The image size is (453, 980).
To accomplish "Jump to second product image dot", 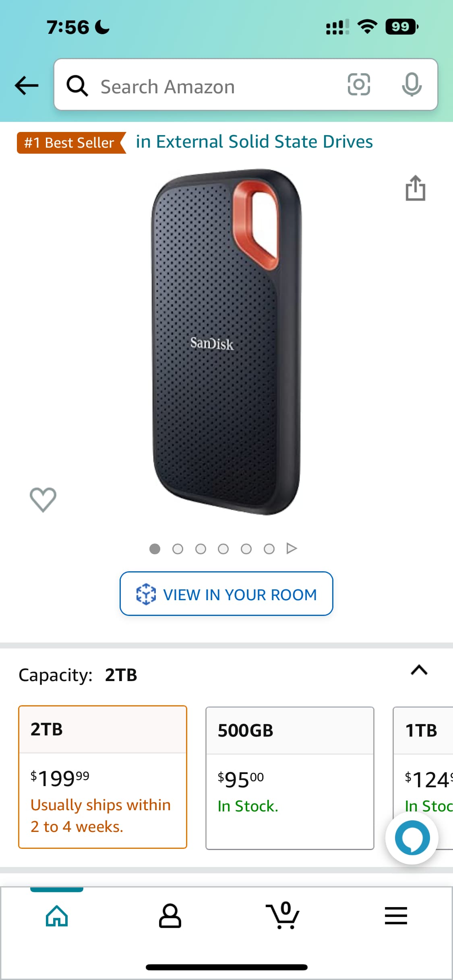I will [x=178, y=549].
